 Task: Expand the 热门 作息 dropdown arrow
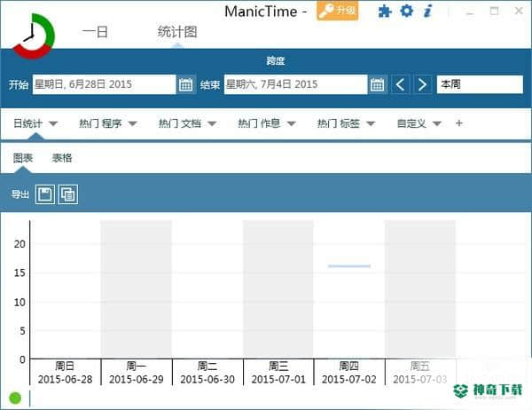coord(292,123)
